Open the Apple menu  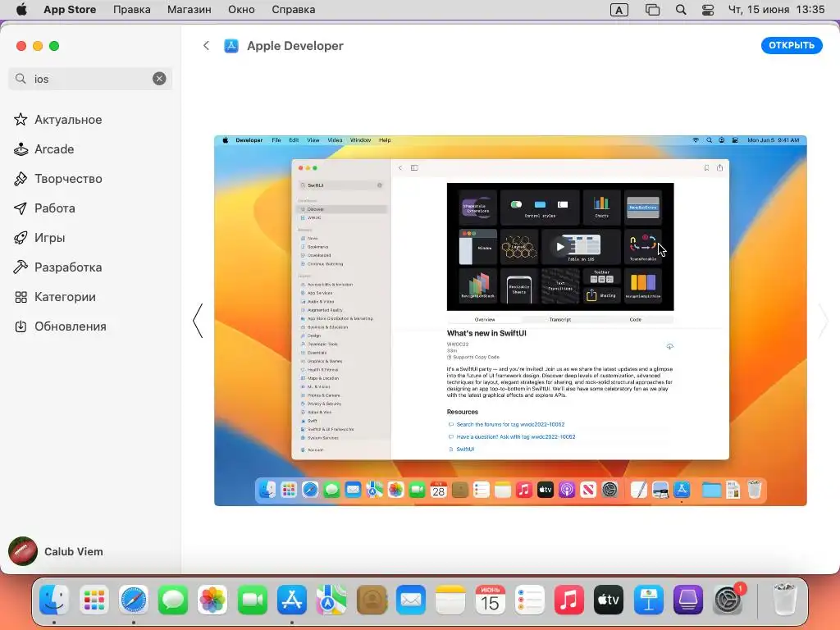[x=21, y=10]
